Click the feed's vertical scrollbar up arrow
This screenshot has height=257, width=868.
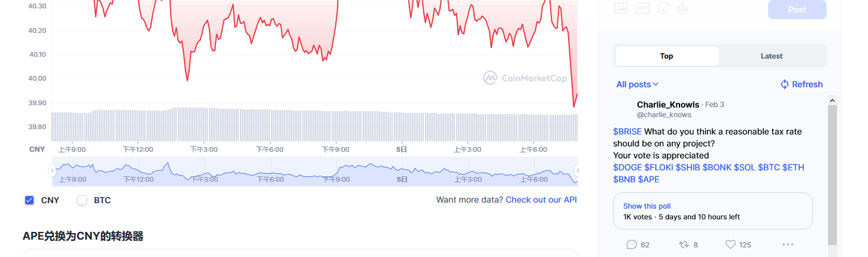[832, 100]
